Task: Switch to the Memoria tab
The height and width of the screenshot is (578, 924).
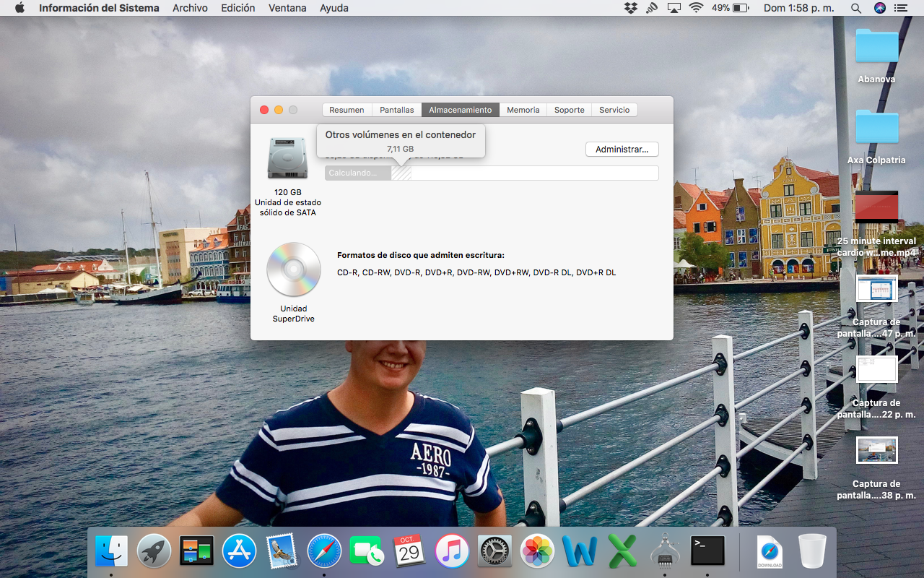Action: 523,110
